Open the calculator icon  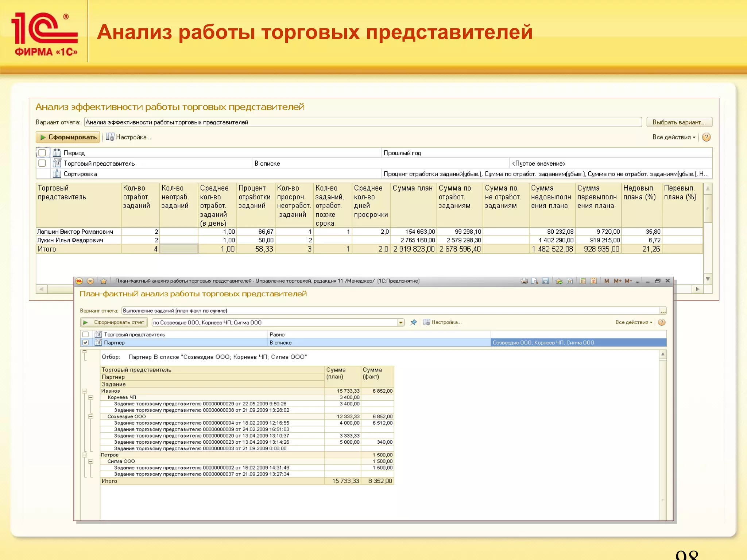[583, 281]
